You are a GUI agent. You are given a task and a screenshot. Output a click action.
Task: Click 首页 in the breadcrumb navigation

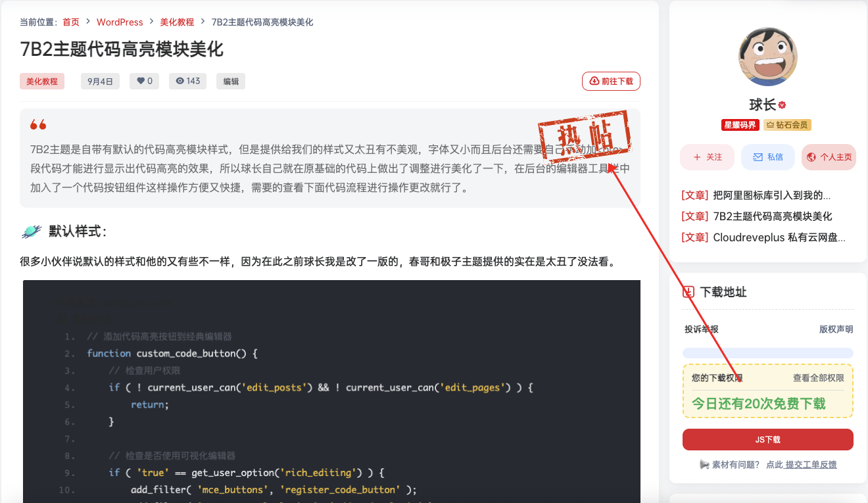[x=70, y=22]
